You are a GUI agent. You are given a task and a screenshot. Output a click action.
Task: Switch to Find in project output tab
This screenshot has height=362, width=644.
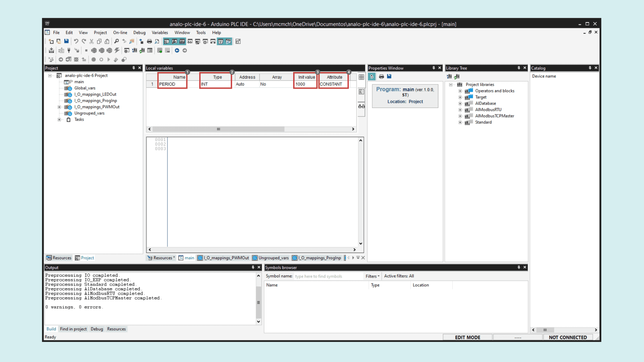(73, 329)
